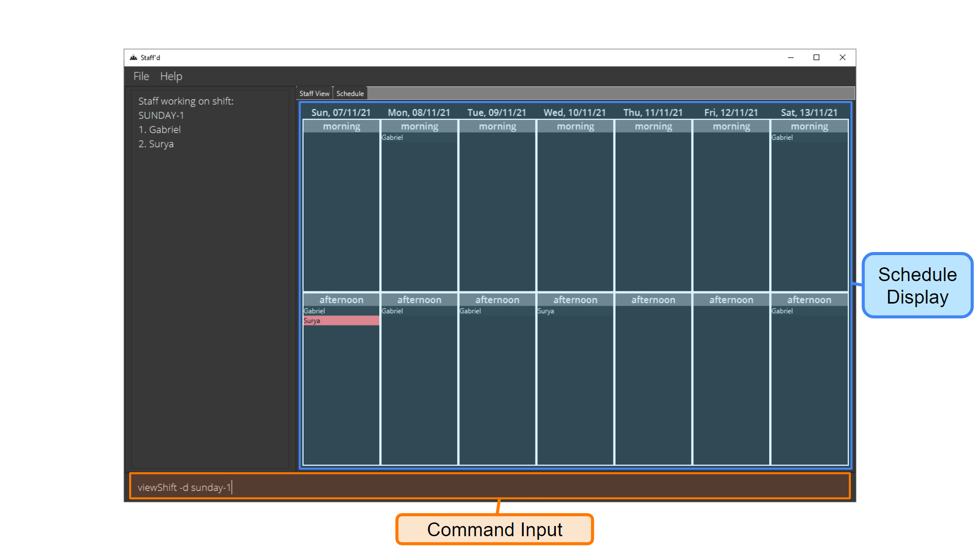Image resolution: width=980 pixels, height=551 pixels.
Task: Click the morning label under Sunday
Action: point(341,126)
